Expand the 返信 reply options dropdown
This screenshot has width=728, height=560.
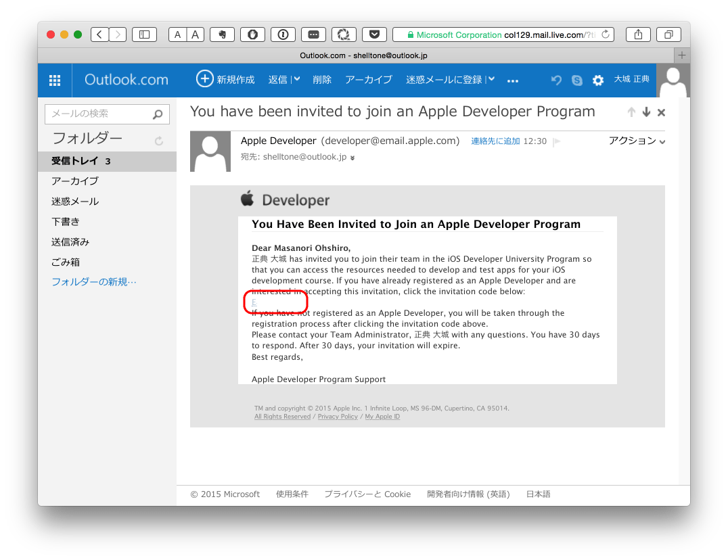[x=296, y=79]
